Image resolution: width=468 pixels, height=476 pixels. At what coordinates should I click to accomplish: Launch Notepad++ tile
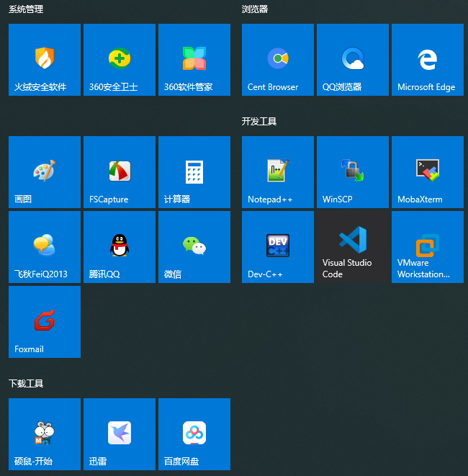[278, 172]
